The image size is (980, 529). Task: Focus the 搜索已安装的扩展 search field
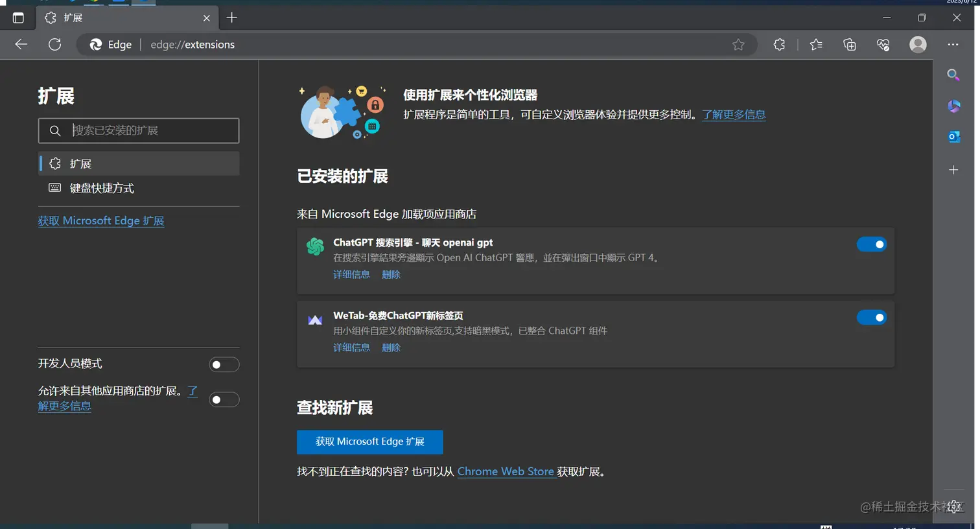[x=139, y=130]
